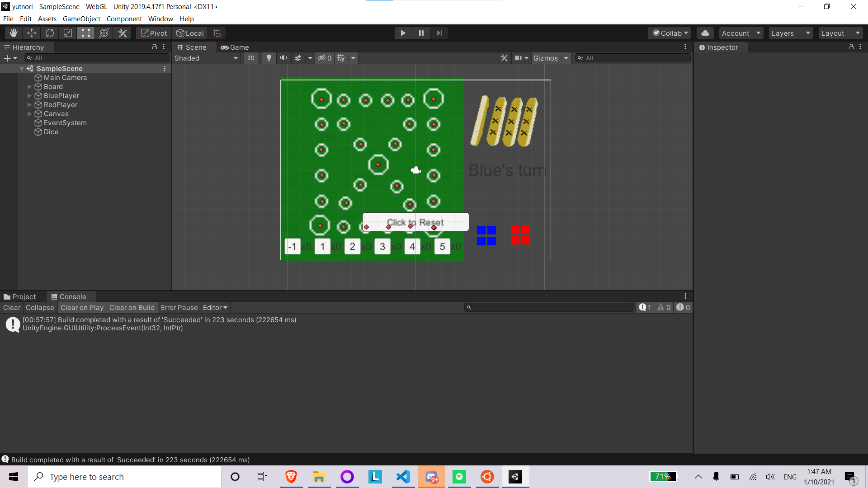
Task: Open the Layers dropdown
Action: coord(790,33)
